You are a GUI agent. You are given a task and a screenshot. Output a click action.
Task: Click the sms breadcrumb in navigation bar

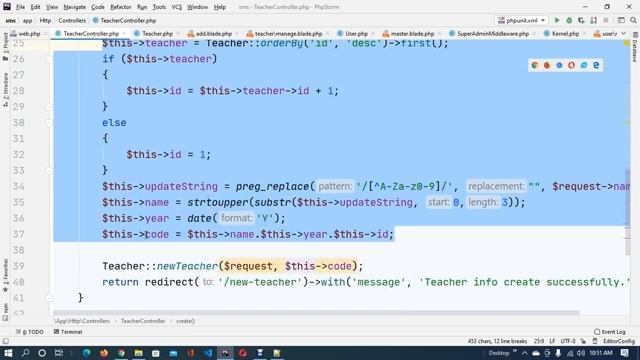(11, 20)
